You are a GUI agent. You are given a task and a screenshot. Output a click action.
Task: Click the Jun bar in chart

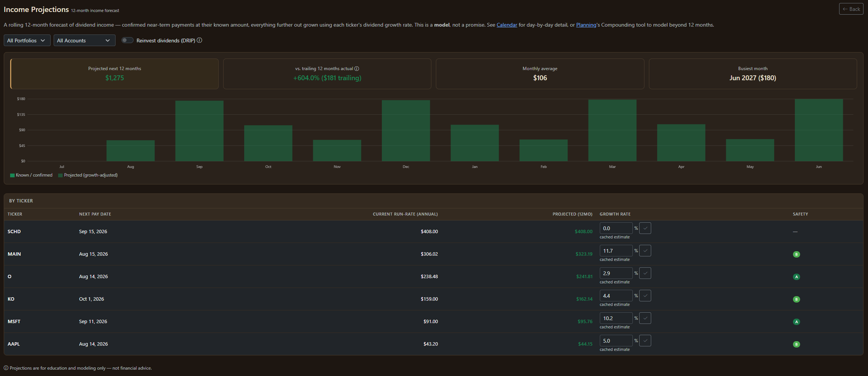point(819,130)
